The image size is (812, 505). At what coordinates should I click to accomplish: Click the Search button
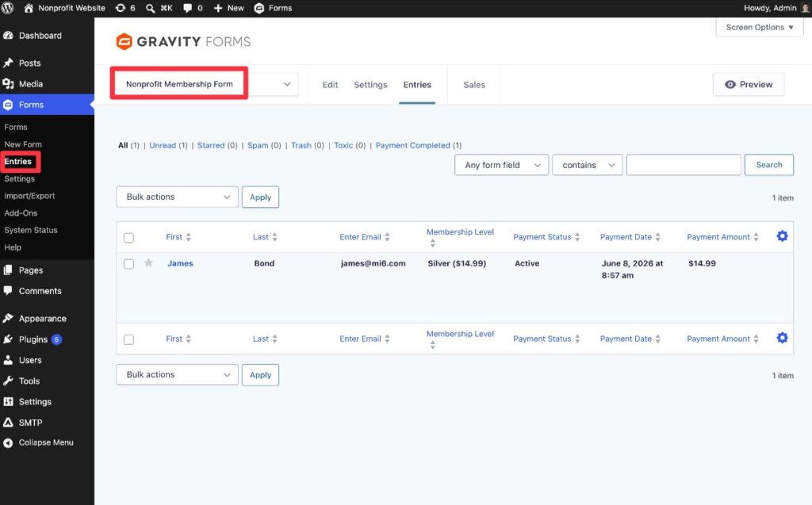tap(769, 165)
